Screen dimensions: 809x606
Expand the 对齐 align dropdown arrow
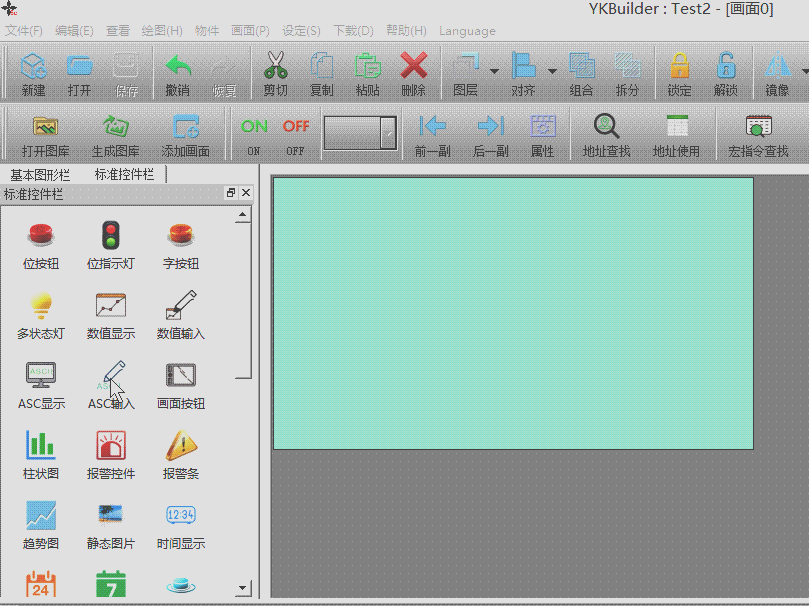(x=552, y=71)
